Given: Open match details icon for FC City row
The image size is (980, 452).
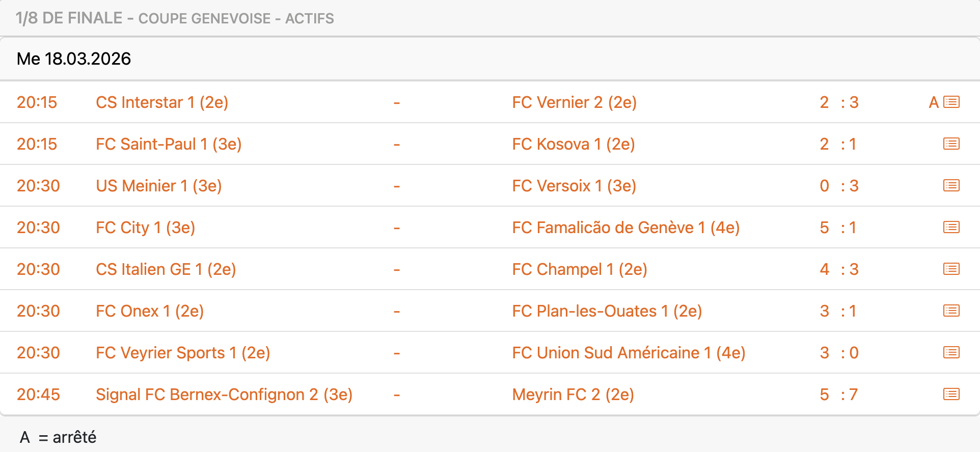Looking at the screenshot, I should 951,228.
